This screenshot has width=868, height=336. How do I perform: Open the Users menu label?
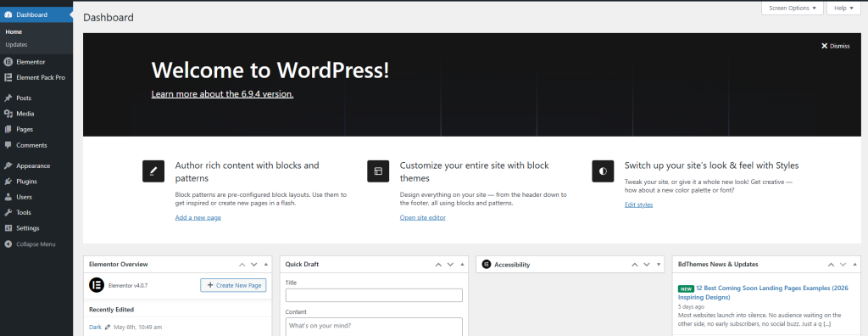coord(25,197)
